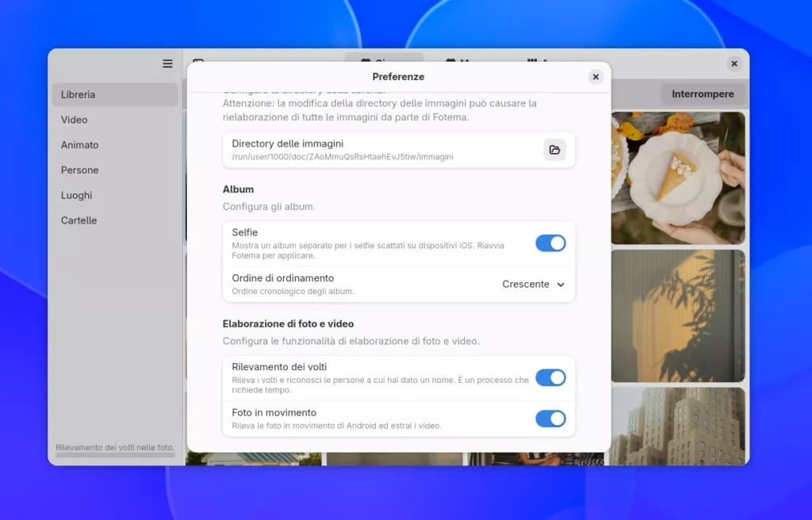Click the 'Ordine cronologico degli album.' subtitle
The image size is (812, 520).
(x=293, y=291)
